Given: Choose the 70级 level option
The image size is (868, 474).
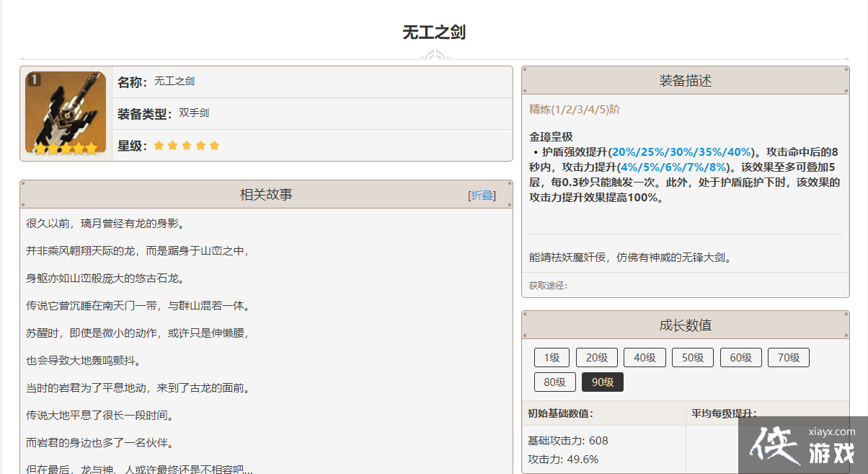Looking at the screenshot, I should [788, 357].
